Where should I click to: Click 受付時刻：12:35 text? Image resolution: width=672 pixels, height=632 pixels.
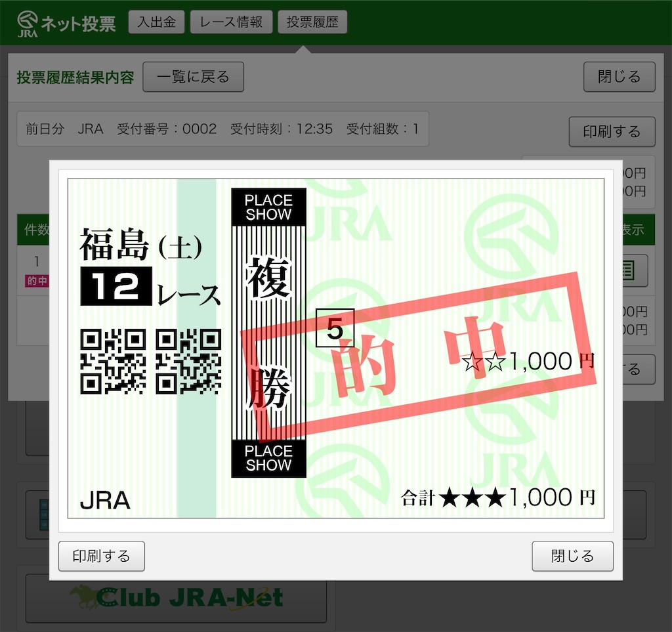282,129
